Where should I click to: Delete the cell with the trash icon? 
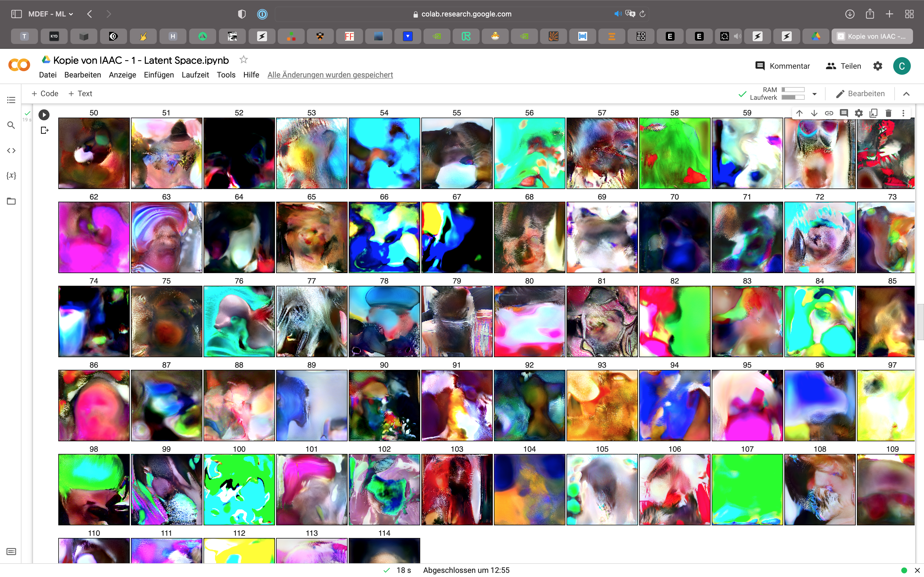click(x=888, y=113)
